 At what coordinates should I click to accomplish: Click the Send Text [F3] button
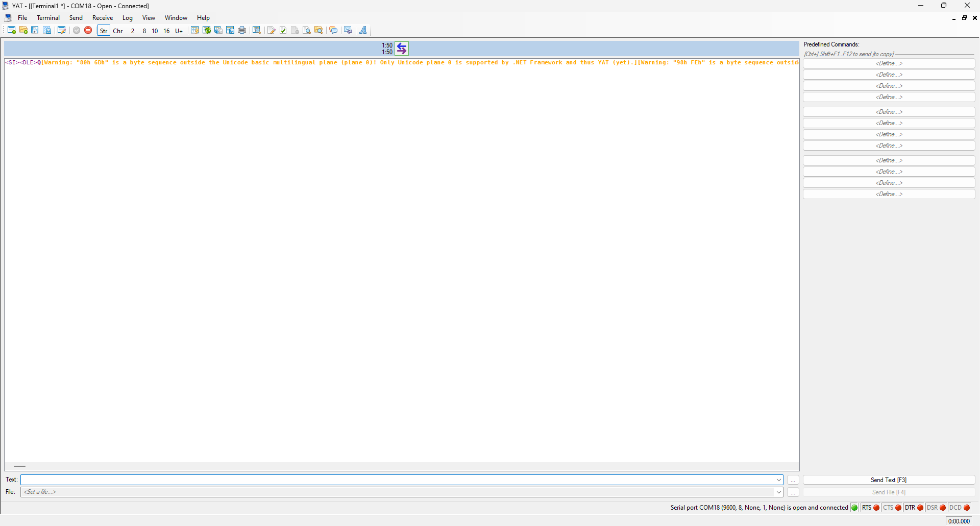pyautogui.click(x=889, y=480)
